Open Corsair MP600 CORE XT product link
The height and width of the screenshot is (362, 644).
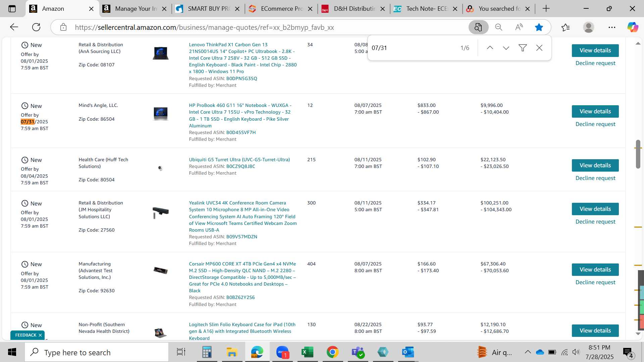243,277
